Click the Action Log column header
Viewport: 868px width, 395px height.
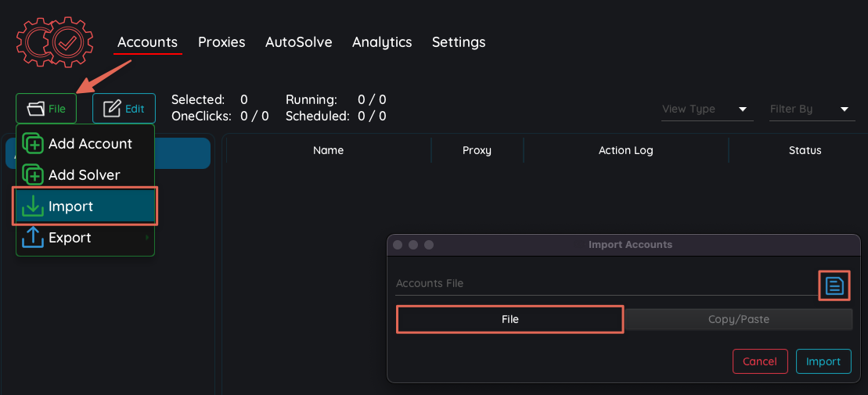(x=625, y=150)
